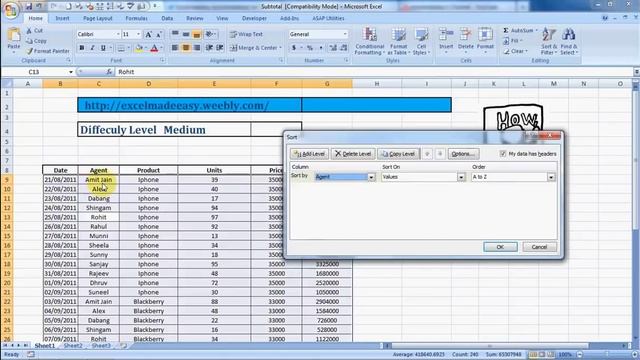The image size is (640, 360).
Task: Click the Cut scissors icon
Action: tap(29, 31)
